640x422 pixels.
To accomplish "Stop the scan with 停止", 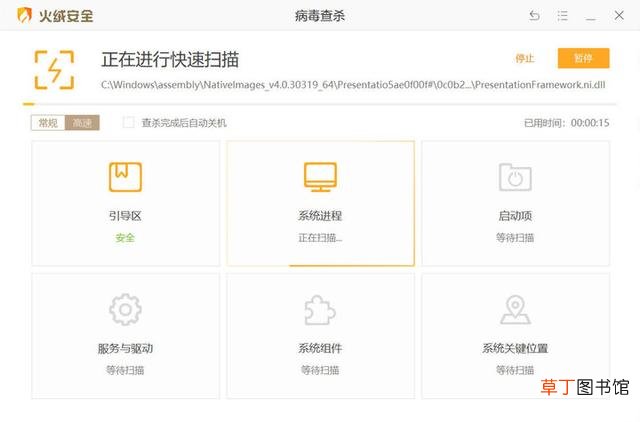I will coord(524,59).
